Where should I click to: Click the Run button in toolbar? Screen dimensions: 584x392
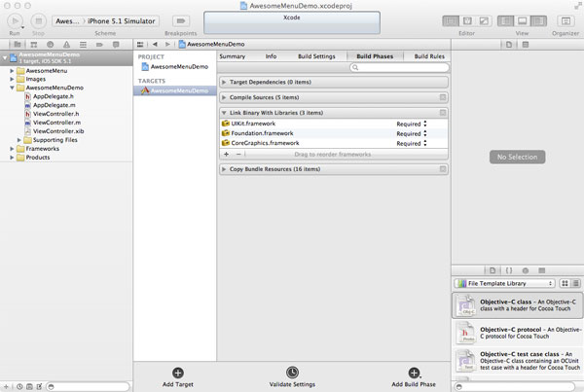[x=16, y=21]
